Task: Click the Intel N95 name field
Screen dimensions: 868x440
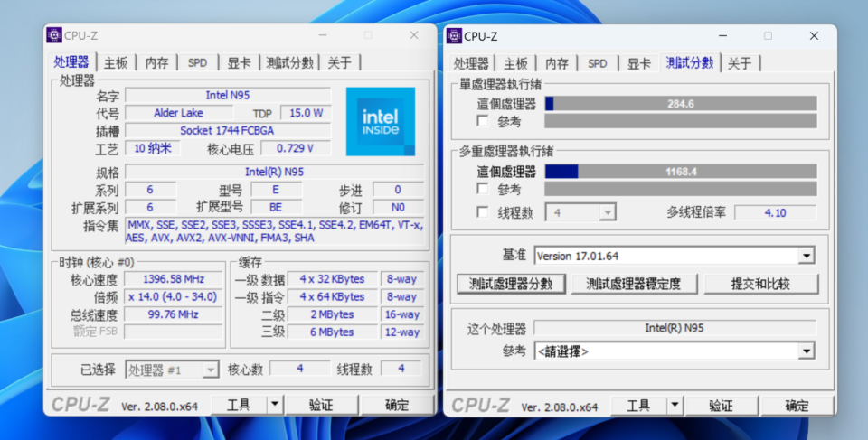Action: (x=228, y=95)
